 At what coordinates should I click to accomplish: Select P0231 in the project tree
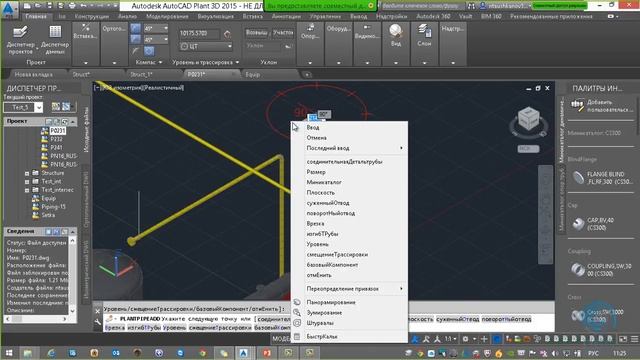(58, 131)
